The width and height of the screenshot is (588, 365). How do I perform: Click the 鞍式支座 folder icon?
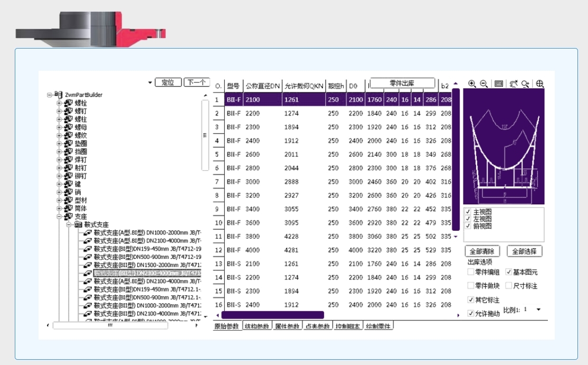tap(78, 224)
